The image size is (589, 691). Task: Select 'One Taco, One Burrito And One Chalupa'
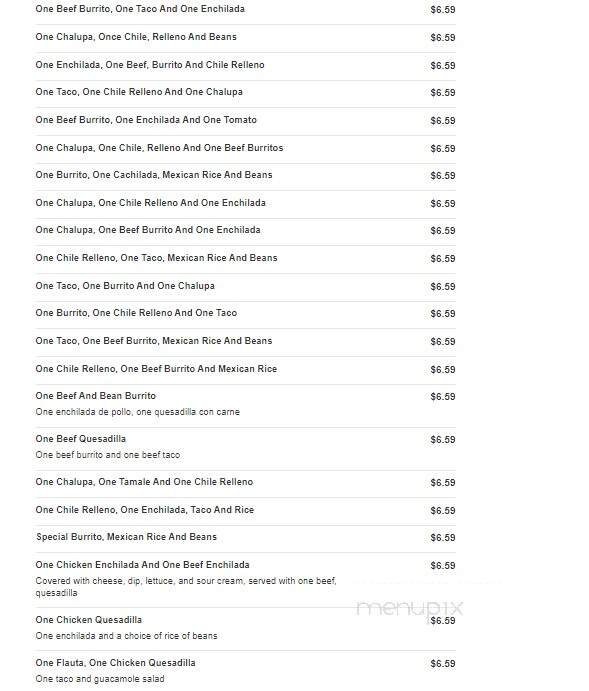125,286
